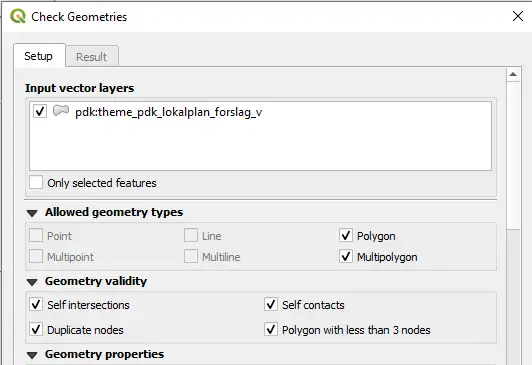Close the Check Geometries dialog

[x=518, y=16]
